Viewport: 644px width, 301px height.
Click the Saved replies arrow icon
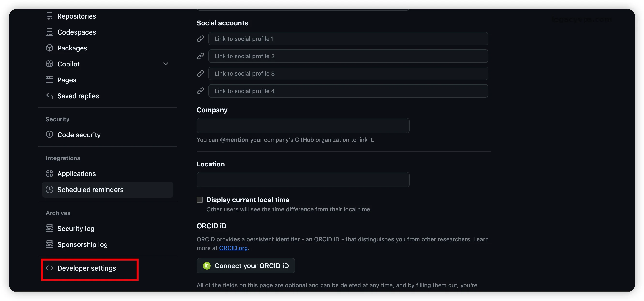pyautogui.click(x=50, y=96)
